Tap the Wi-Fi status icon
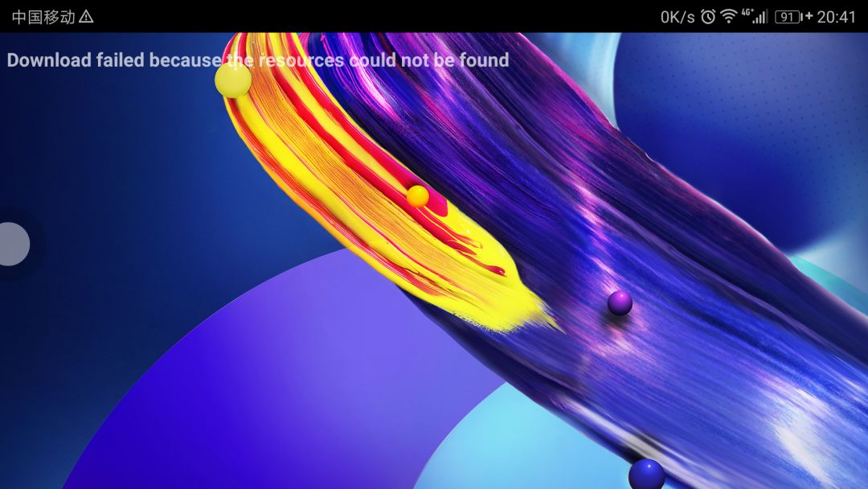The height and width of the screenshot is (489, 868). pyautogui.click(x=728, y=17)
